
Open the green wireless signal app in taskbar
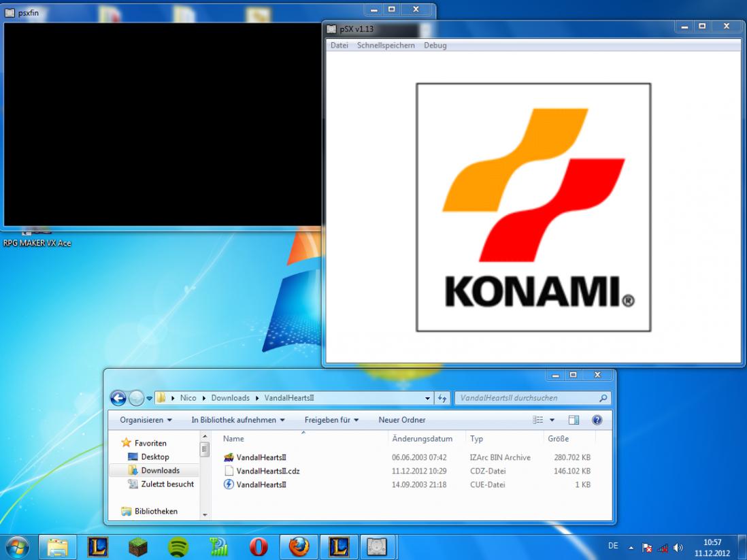click(x=218, y=546)
